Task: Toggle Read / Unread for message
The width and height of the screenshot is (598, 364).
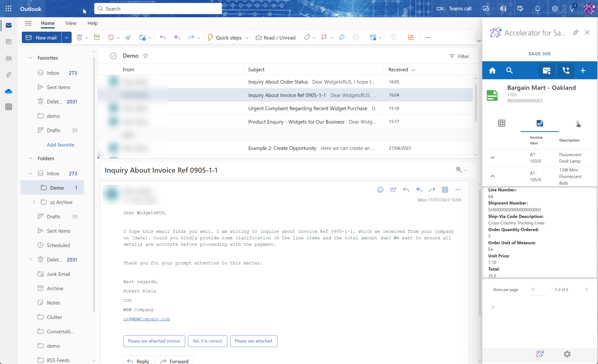Action: tap(276, 38)
